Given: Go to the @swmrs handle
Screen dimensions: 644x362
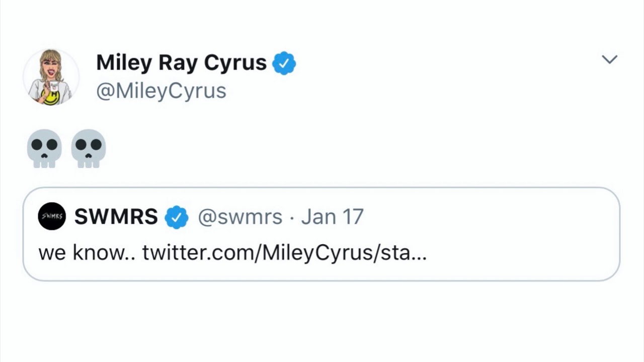Looking at the screenshot, I should click(x=240, y=217).
